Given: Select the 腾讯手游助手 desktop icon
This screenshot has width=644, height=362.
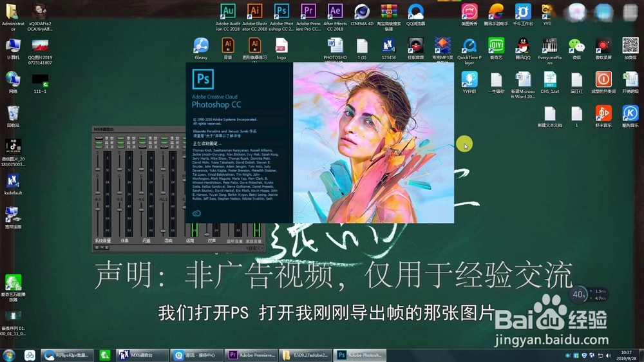Looking at the screenshot, I should point(496,15).
